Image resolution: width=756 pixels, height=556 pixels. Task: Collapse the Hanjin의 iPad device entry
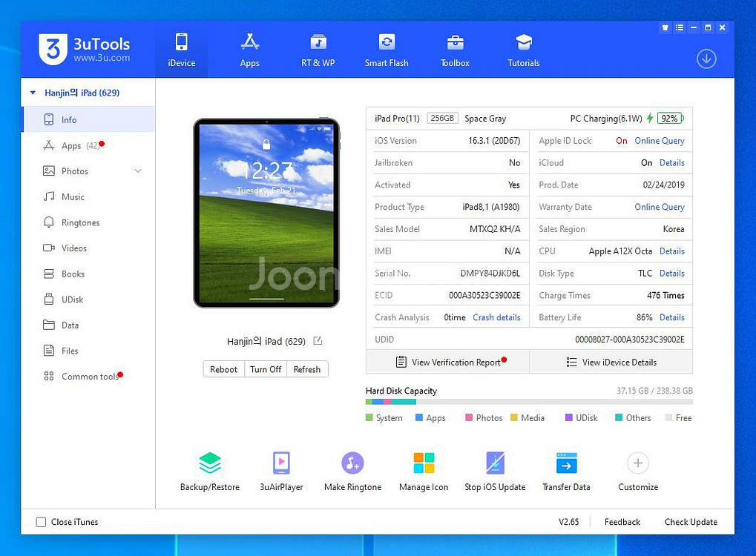(33, 92)
